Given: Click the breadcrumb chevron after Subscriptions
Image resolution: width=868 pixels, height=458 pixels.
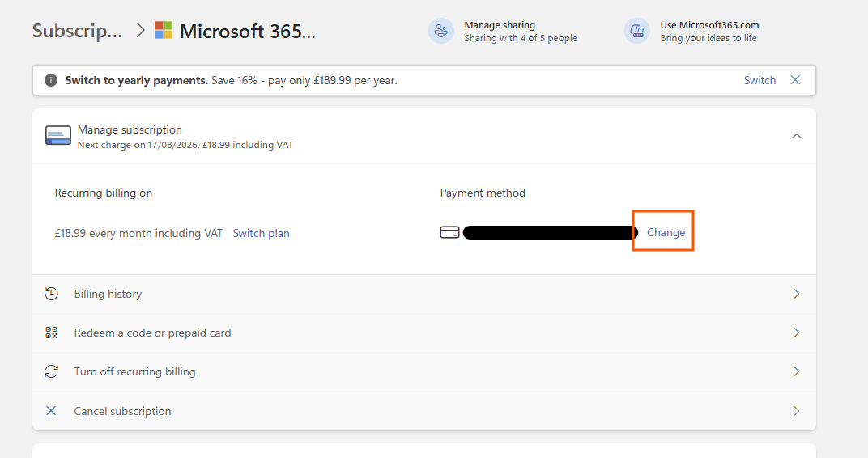Looking at the screenshot, I should (x=141, y=30).
